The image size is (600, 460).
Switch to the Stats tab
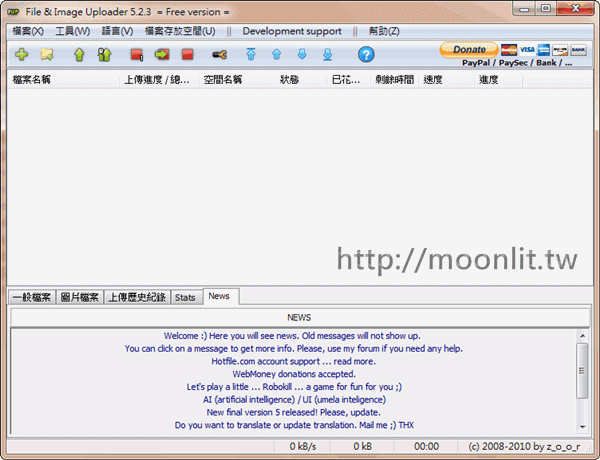point(185,297)
